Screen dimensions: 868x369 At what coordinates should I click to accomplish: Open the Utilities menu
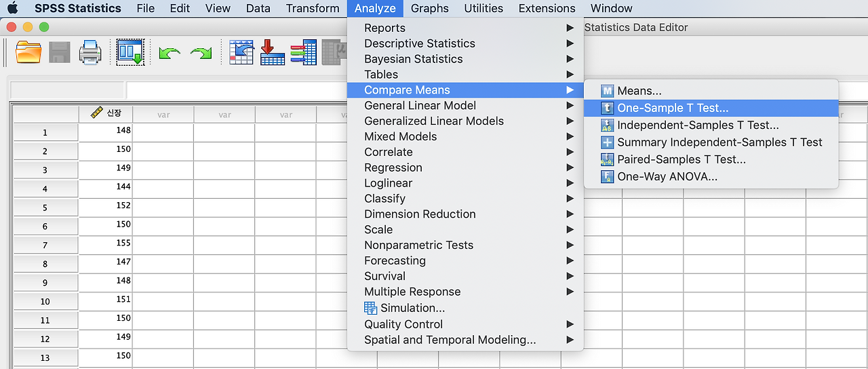[x=484, y=8]
